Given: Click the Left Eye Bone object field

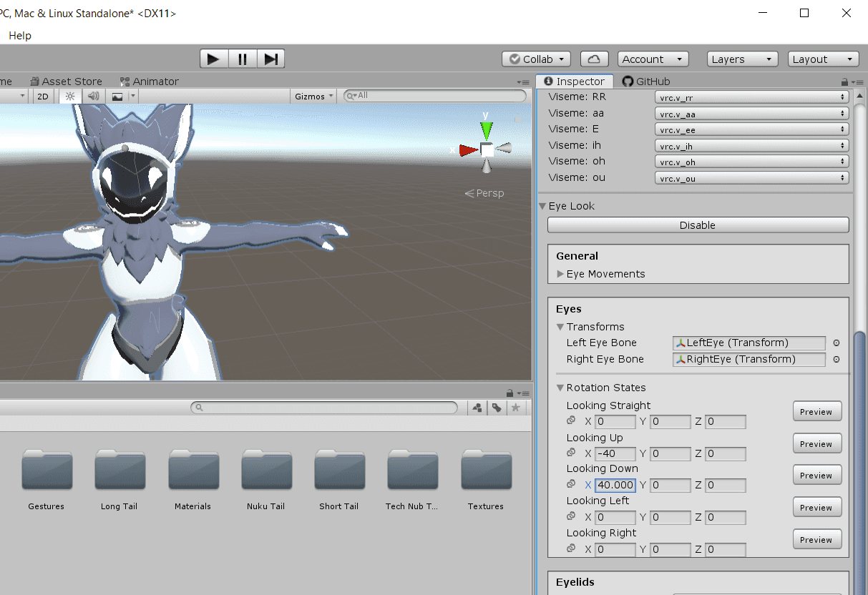Looking at the screenshot, I should coord(749,343).
